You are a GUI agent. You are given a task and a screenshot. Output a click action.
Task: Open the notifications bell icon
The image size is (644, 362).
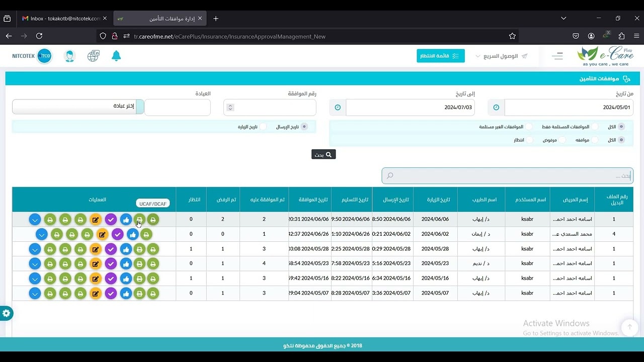tap(116, 56)
